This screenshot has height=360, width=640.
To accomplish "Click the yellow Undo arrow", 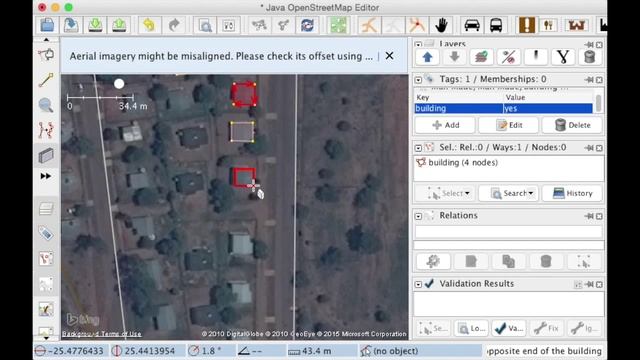I will tap(149, 25).
